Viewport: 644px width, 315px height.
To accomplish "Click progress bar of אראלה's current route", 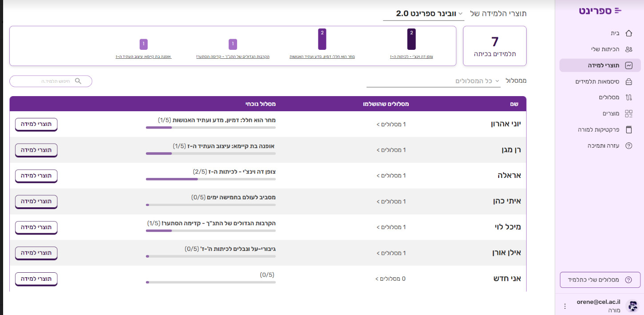I will click(x=211, y=179).
